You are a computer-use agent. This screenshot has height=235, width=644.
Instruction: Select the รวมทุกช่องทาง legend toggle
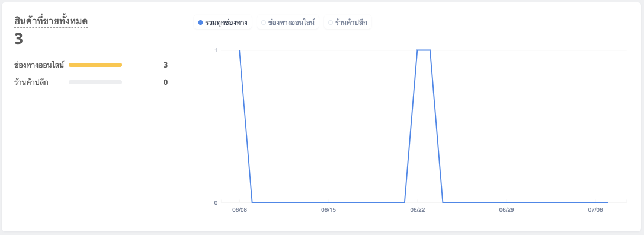coord(223,23)
